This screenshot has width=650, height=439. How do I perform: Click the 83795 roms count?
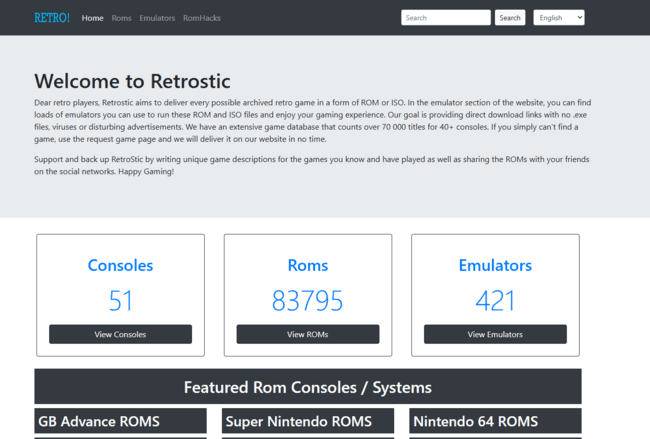(x=307, y=300)
